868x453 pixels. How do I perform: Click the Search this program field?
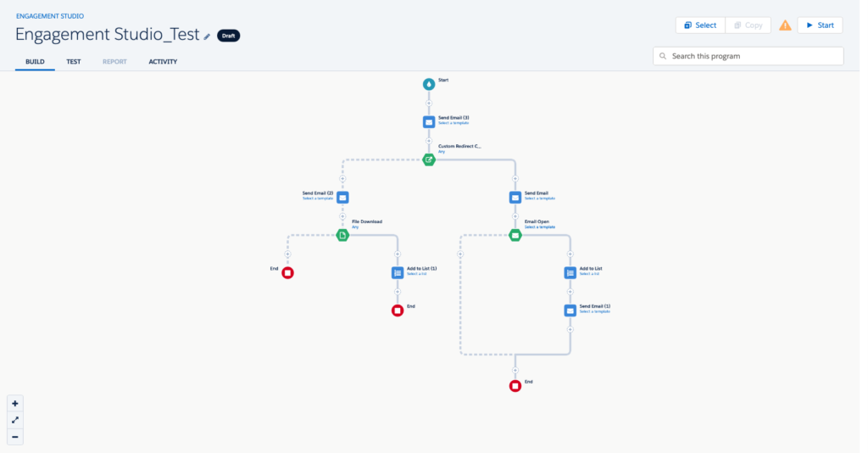(748, 56)
